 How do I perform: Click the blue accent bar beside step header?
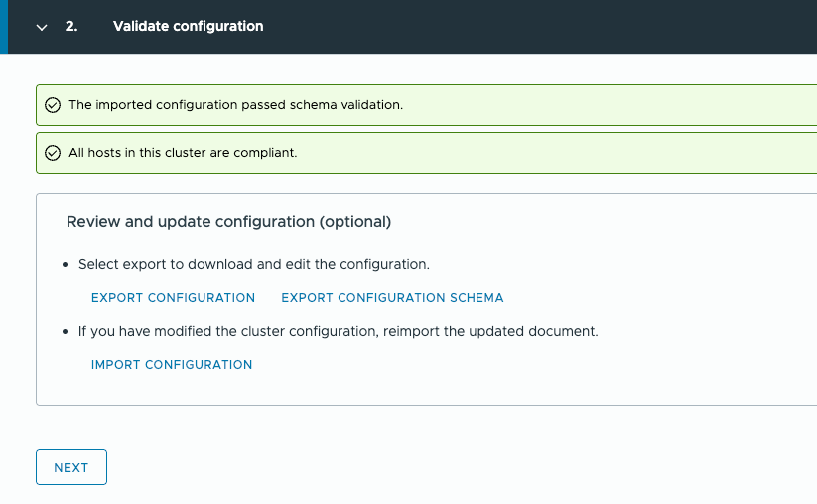coord(4,27)
